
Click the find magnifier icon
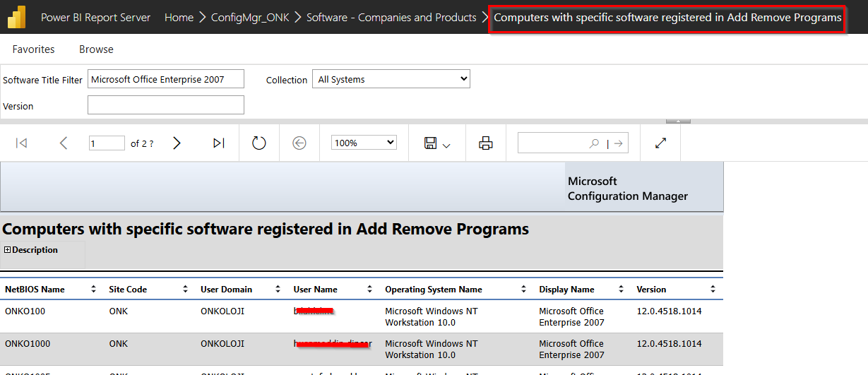tap(595, 143)
